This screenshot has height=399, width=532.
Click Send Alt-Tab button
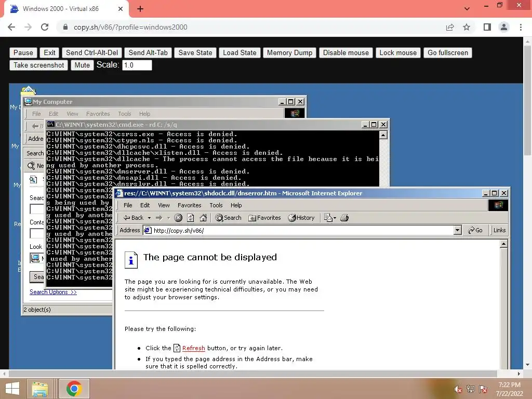pyautogui.click(x=148, y=52)
